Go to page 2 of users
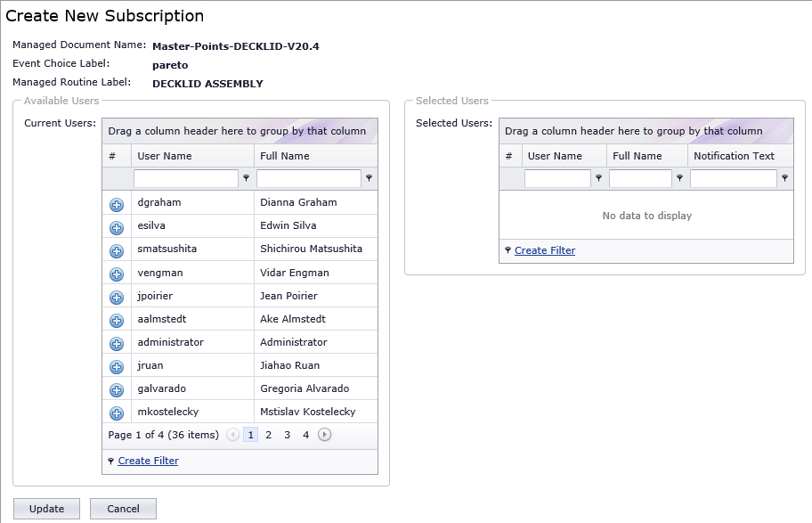The image size is (812, 523). pyautogui.click(x=268, y=435)
